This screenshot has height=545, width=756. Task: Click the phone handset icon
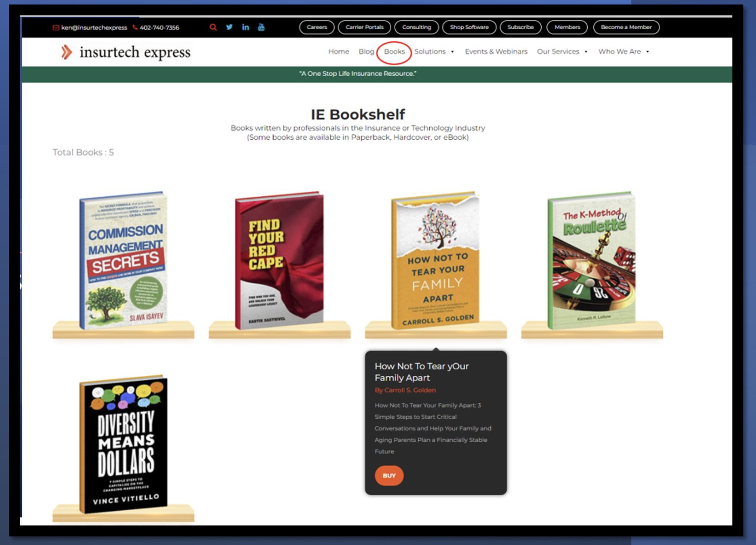point(135,28)
